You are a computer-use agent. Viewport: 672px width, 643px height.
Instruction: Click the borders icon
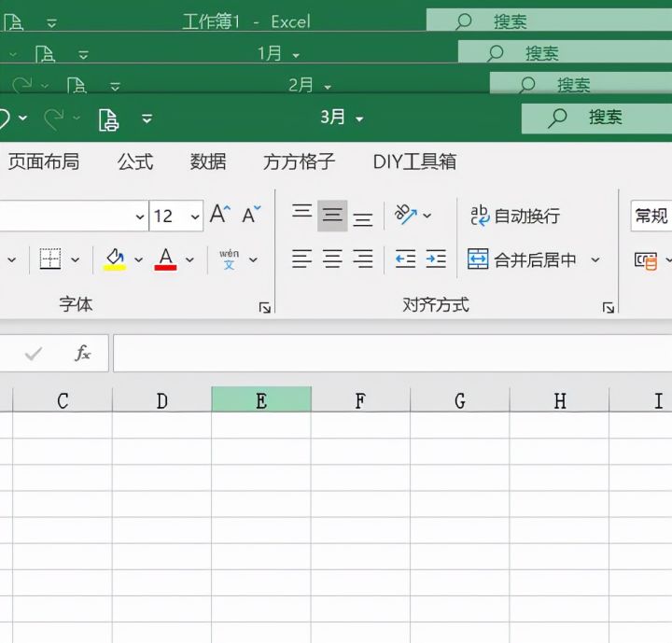[50, 259]
